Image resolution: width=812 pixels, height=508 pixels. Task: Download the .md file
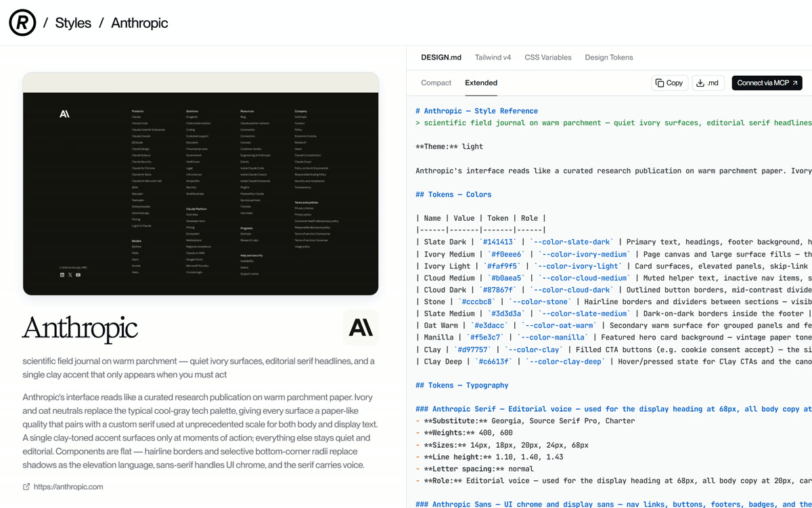708,83
